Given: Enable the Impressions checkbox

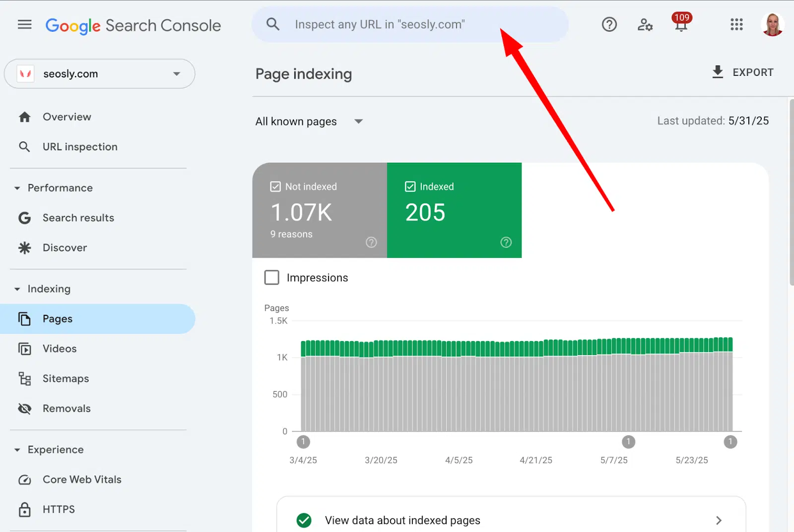Looking at the screenshot, I should coord(271,278).
